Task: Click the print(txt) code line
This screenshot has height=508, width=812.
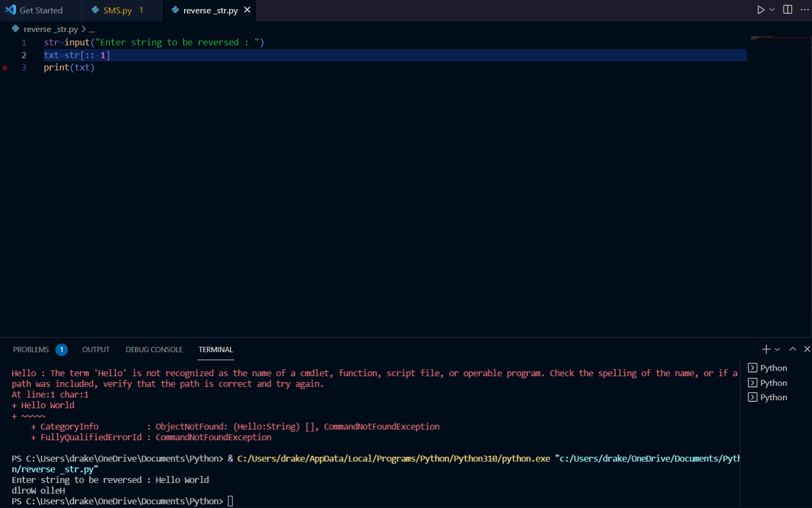Action: 69,67
